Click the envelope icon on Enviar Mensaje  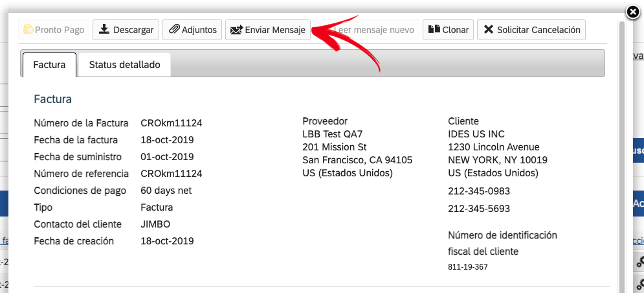236,30
